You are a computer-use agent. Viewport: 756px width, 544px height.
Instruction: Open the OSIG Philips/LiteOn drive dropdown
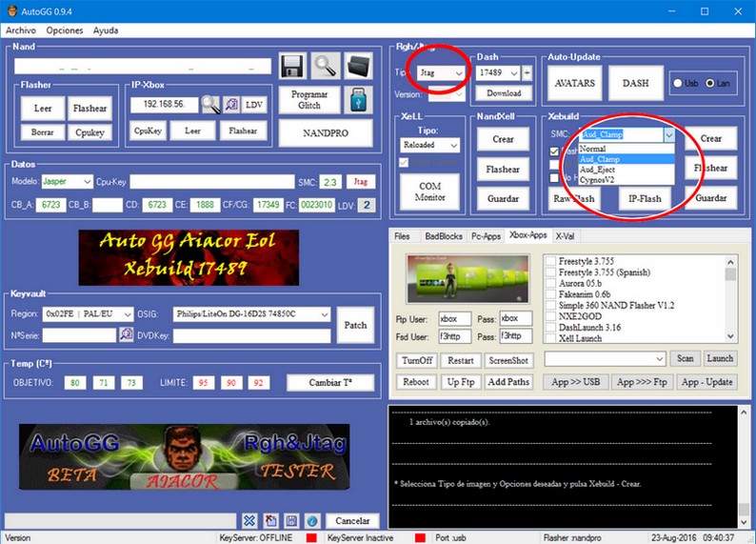point(325,314)
